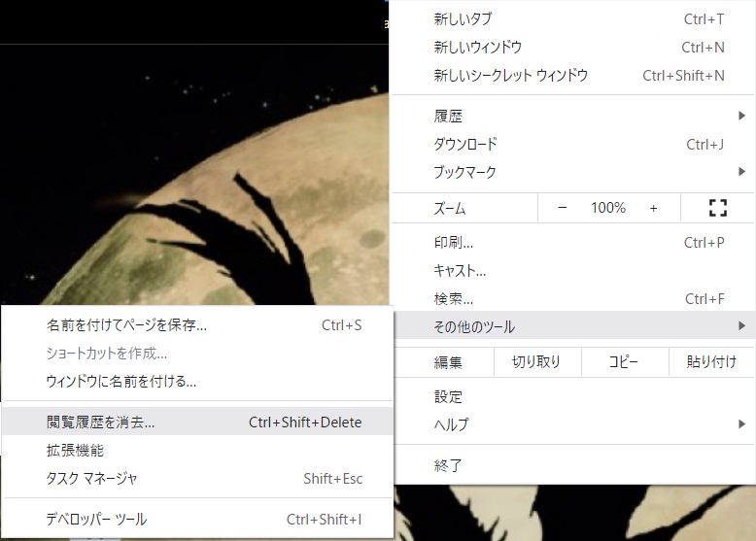Screen dimensions: 756x541
Task: Click 閲覧履歴を消去... submenu item
Action: click(x=197, y=422)
